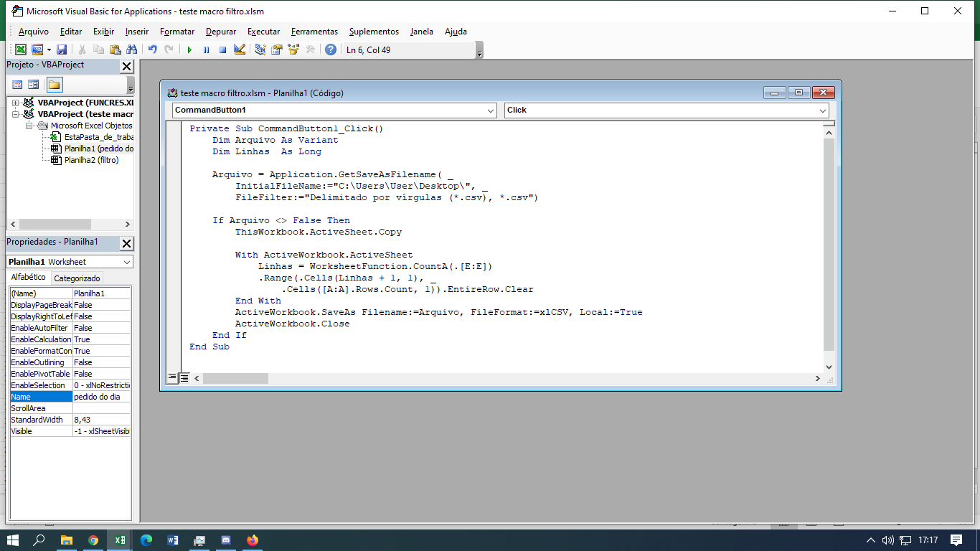Click the Name property value pedido do dia
The height and width of the screenshot is (551, 980).
(101, 397)
